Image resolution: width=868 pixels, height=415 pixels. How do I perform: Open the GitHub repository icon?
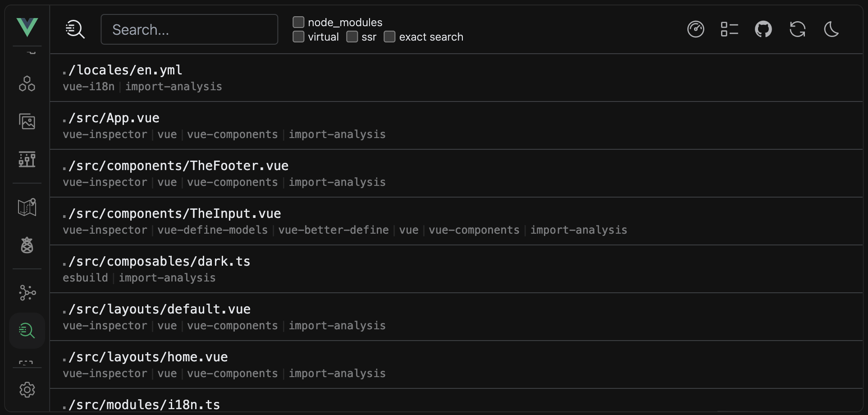(x=763, y=29)
